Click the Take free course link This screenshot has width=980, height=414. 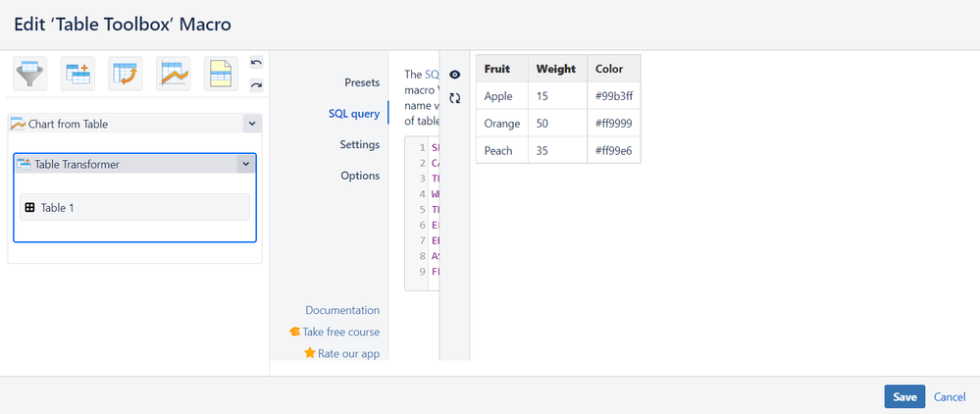coord(340,332)
